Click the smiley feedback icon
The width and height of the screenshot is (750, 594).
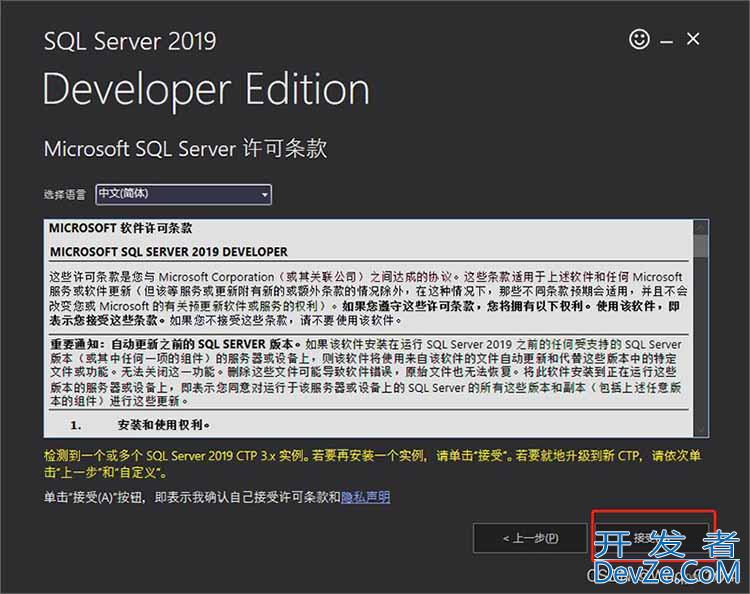coord(639,39)
